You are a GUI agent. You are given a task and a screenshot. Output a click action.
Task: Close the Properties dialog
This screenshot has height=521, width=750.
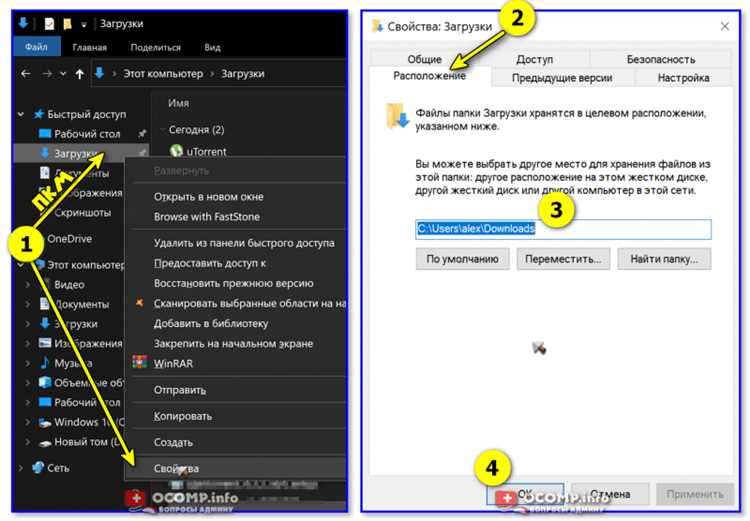point(725,26)
